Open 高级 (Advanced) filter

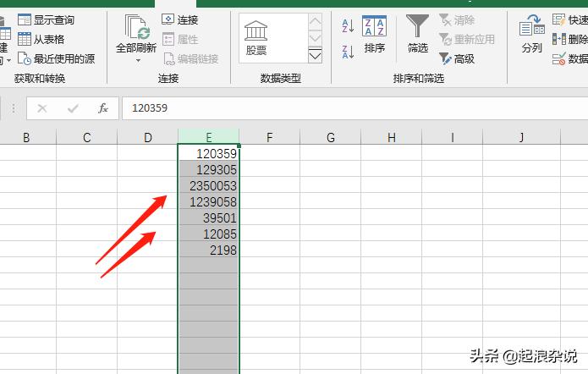[x=457, y=59]
